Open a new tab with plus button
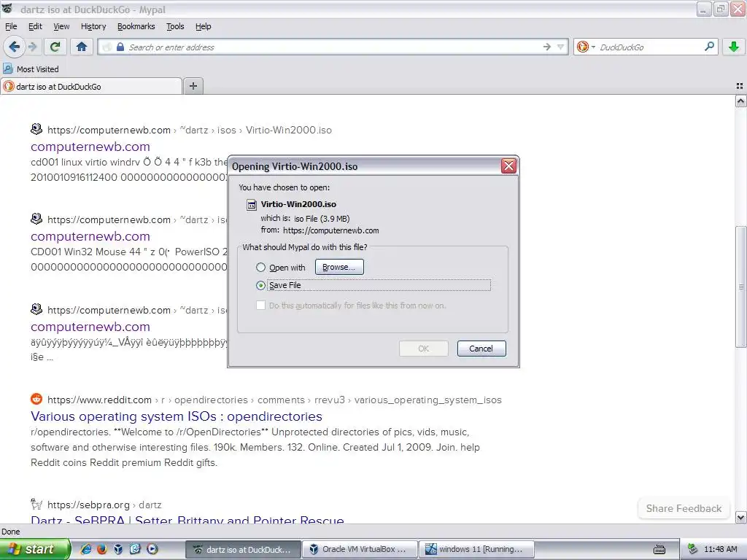This screenshot has width=747, height=560. tap(193, 86)
